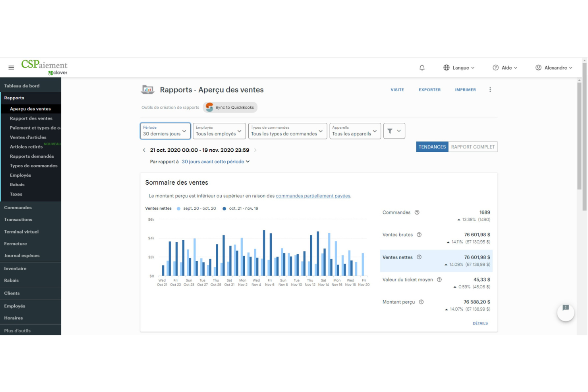Switch to the RAPPORT COMPLET tab
The image size is (588, 392).
click(473, 147)
